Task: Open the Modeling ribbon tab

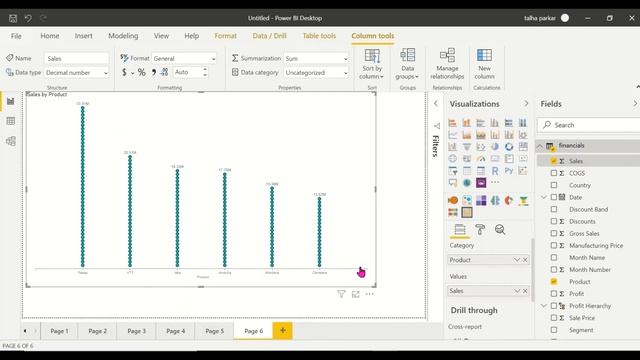Action: pos(123,36)
